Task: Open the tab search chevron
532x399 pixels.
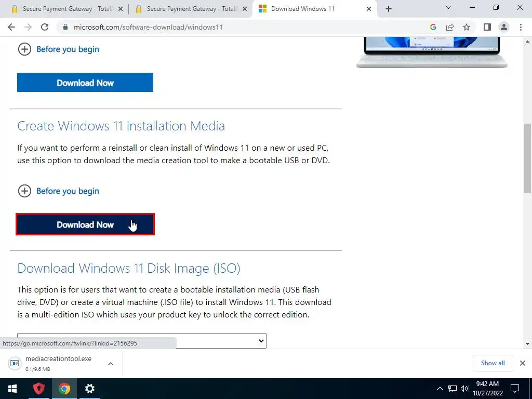Action: (x=448, y=7)
